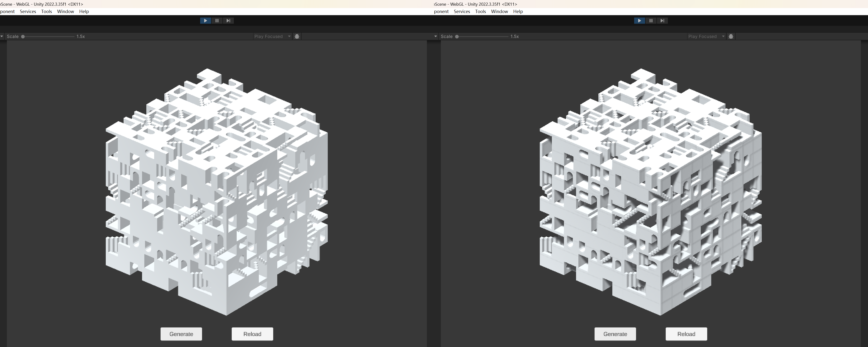Click Step frame button in right window
Viewport: 868px width, 347px height.
(x=662, y=21)
